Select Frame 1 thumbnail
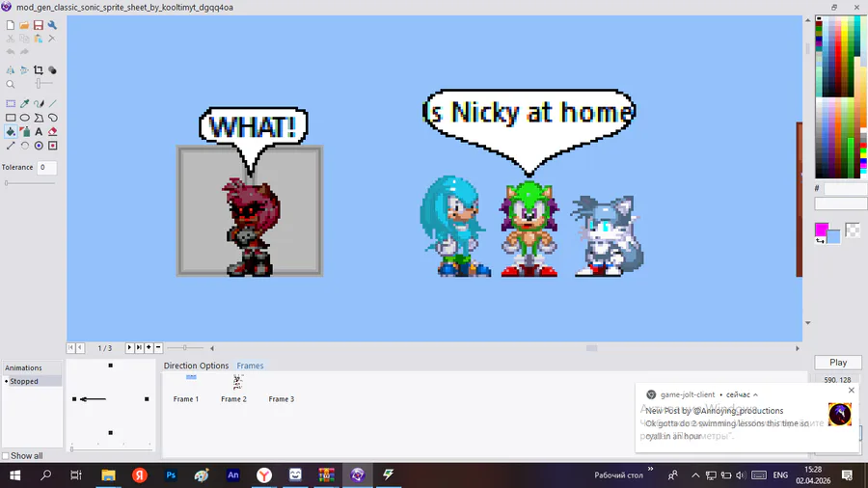The width and height of the screenshot is (868, 488). [x=186, y=389]
